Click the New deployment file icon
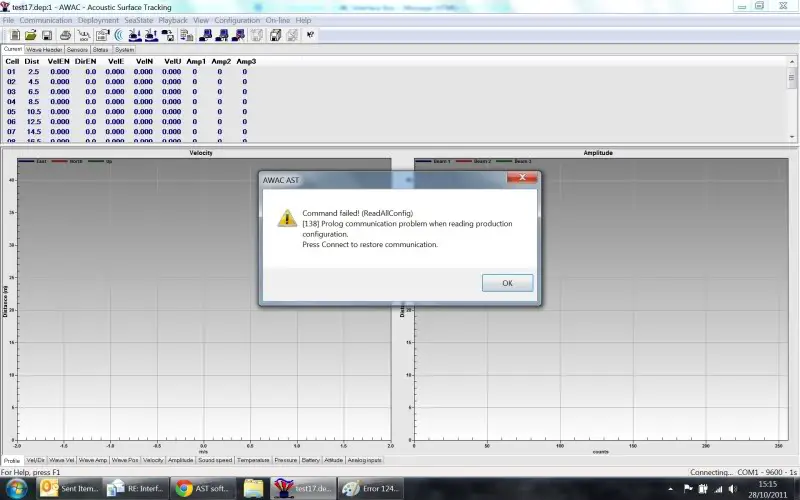Screen dimensions: 800x500 15,35
